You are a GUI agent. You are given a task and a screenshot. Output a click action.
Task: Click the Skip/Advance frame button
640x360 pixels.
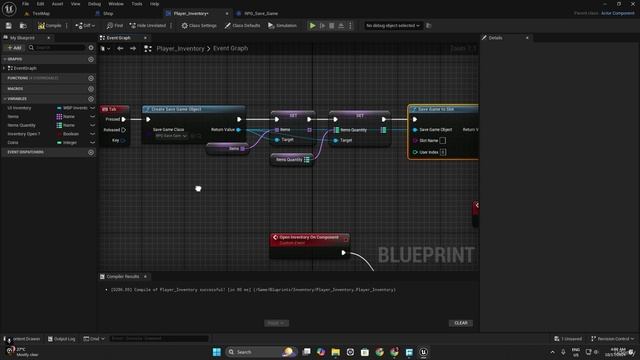pos(322,26)
